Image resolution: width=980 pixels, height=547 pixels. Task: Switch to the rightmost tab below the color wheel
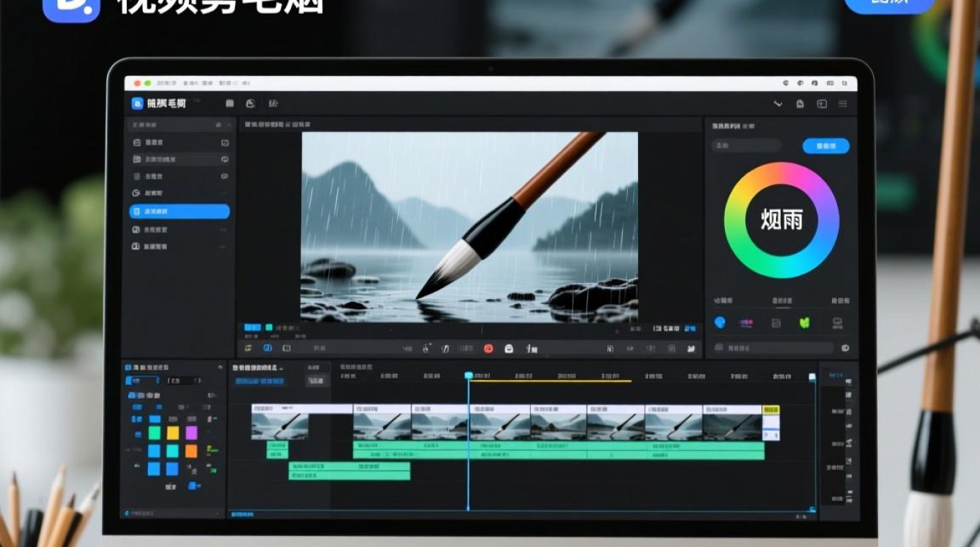[840, 300]
